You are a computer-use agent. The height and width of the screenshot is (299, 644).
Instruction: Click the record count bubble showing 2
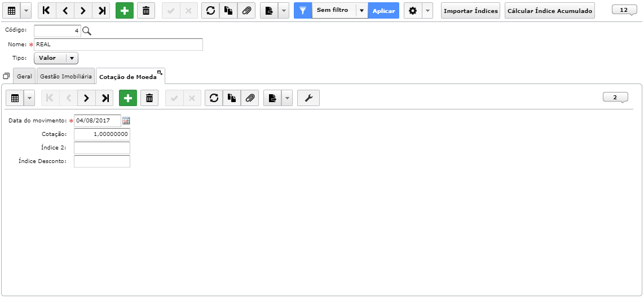615,98
